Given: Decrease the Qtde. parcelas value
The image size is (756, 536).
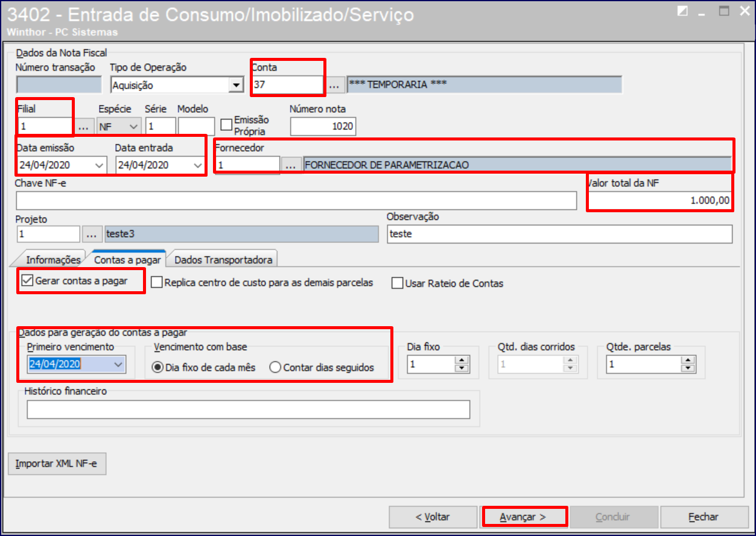Looking at the screenshot, I should point(687,368).
